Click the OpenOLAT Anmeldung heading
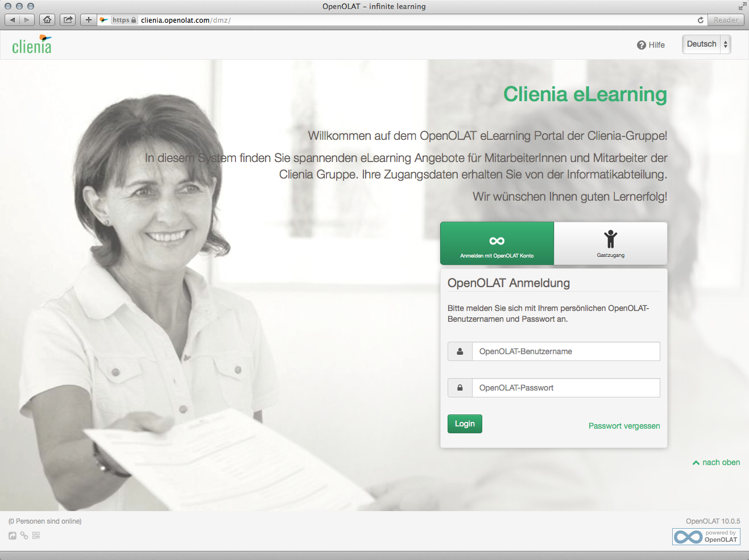 point(508,283)
